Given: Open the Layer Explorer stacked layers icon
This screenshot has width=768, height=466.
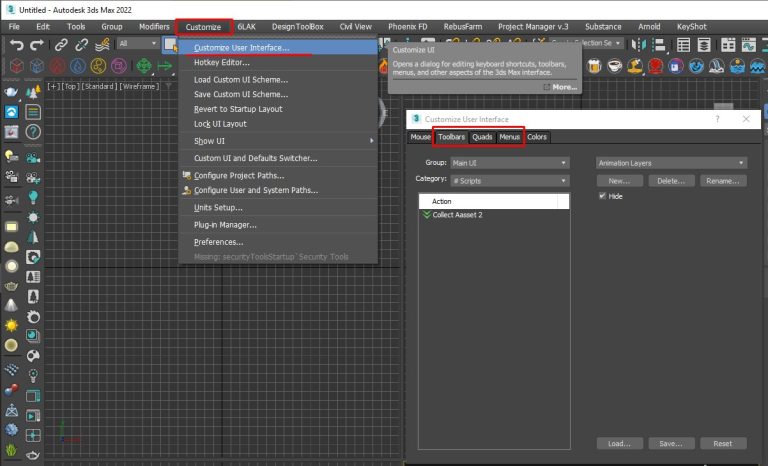Looking at the screenshot, I should coord(704,45).
